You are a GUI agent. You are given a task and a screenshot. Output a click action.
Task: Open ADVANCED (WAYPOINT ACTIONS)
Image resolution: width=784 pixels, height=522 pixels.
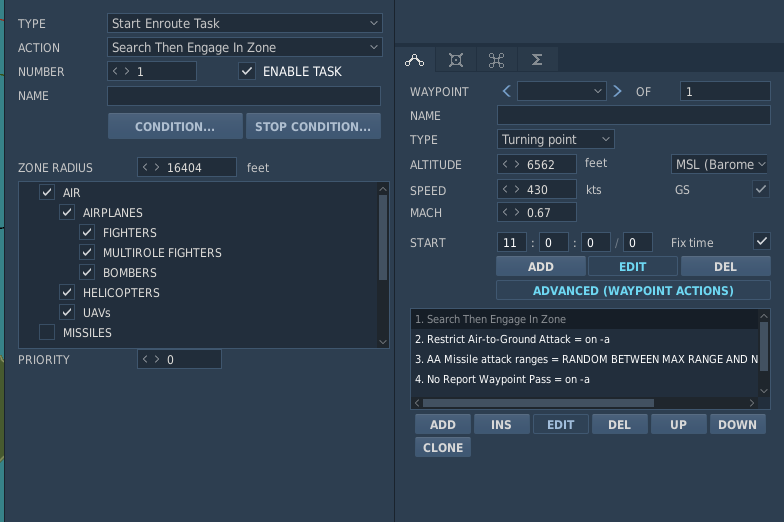point(633,290)
